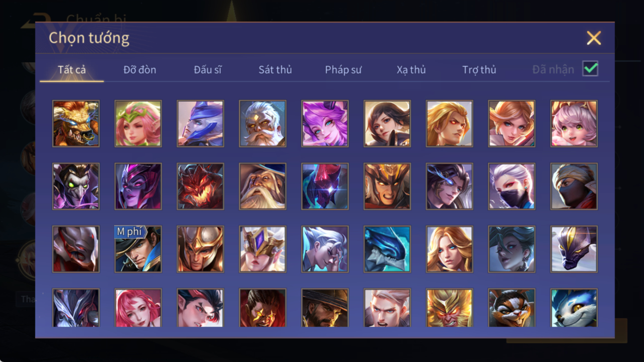Choose the blue shark creature hero
644x362 pixels.
(x=387, y=249)
